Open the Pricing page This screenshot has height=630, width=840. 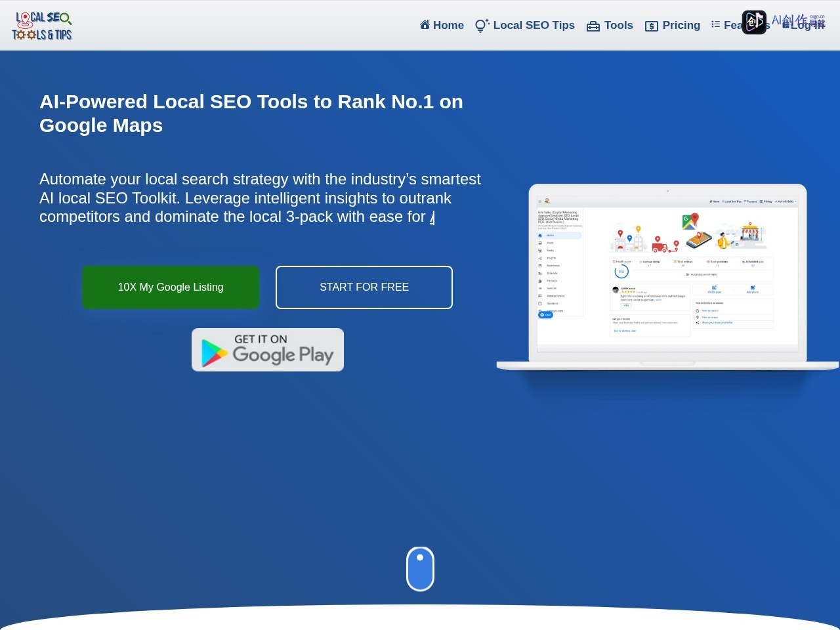673,25
